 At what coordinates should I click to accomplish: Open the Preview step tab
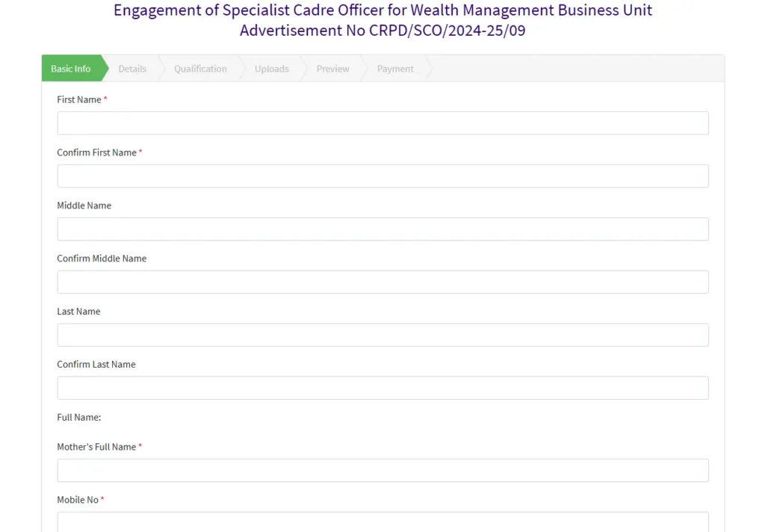click(x=332, y=69)
